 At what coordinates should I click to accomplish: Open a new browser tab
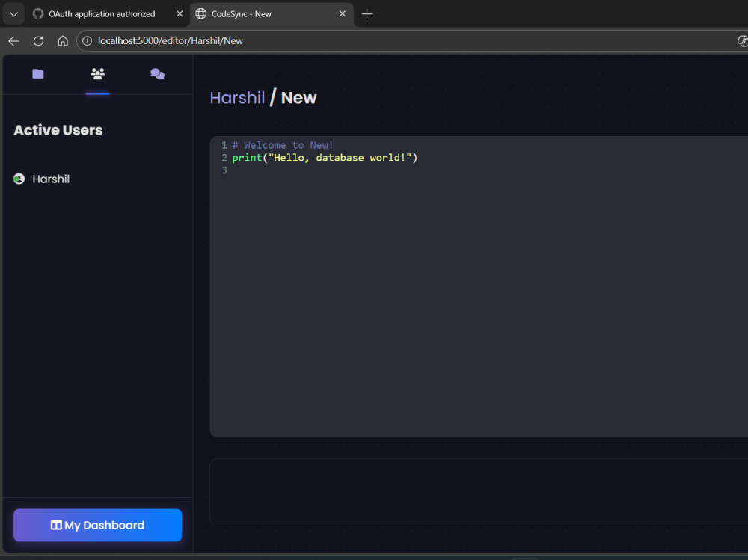point(367,14)
